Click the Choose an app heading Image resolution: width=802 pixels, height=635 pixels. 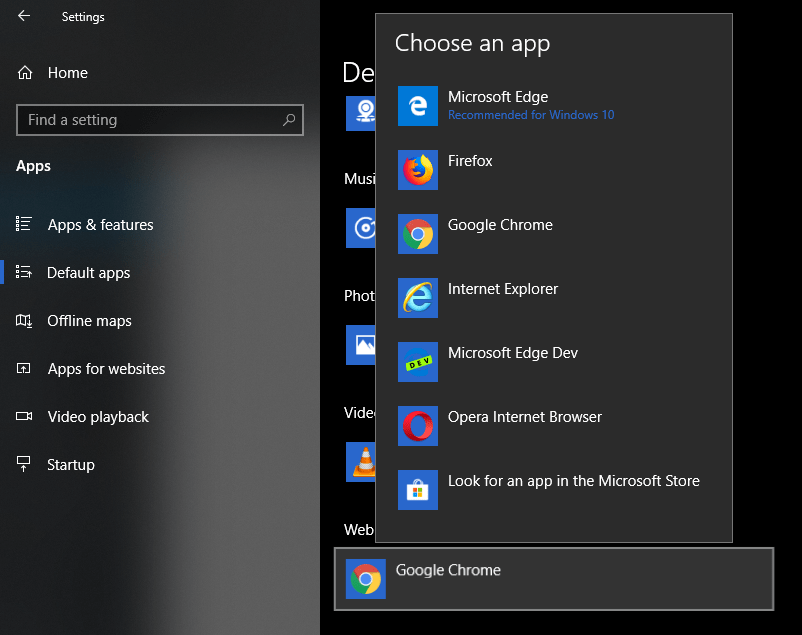pyautogui.click(x=472, y=43)
